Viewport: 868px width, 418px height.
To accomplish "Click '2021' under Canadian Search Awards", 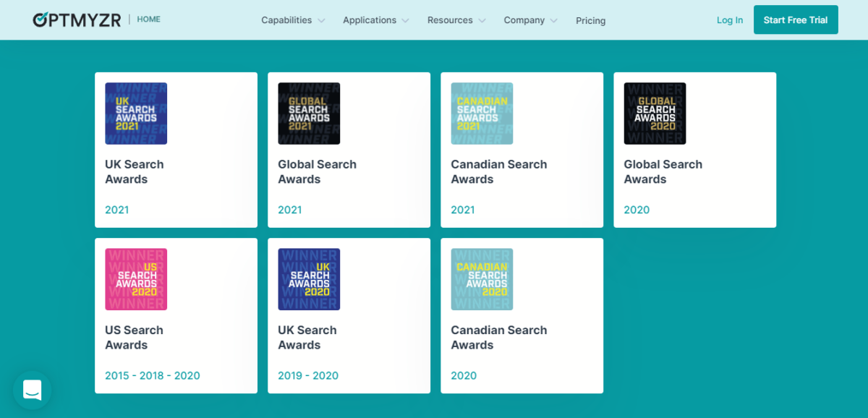I will [463, 210].
